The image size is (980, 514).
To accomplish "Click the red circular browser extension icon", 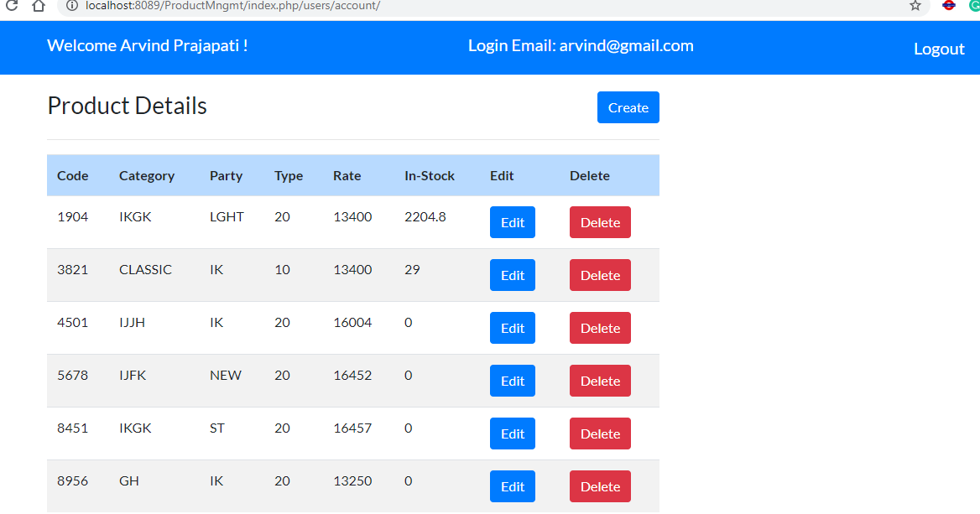I will tap(948, 7).
